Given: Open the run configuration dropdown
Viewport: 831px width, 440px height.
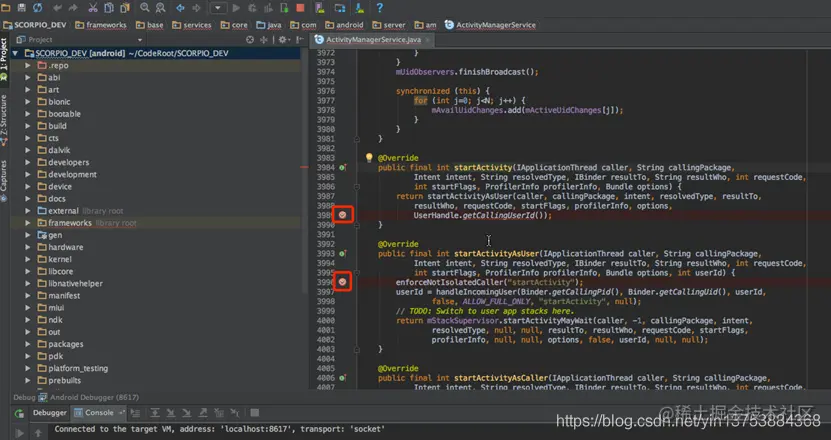Looking at the screenshot, I should 218,8.
